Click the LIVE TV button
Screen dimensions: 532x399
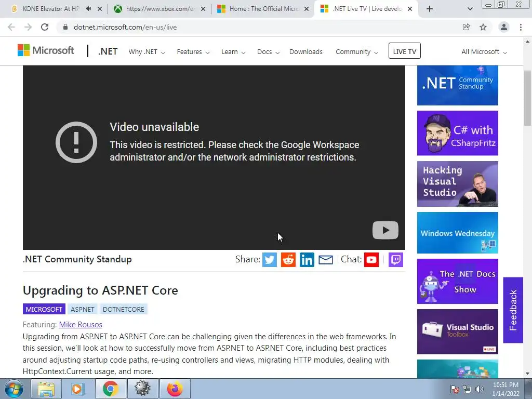(x=404, y=51)
